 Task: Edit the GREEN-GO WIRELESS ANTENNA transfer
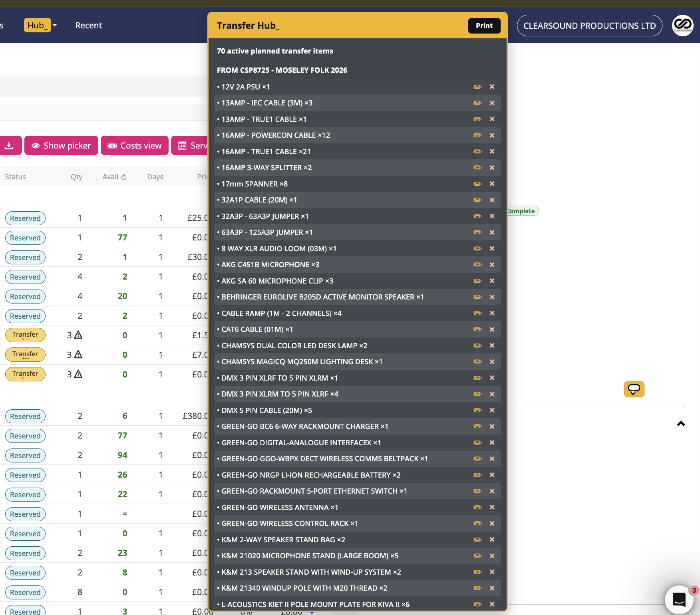tap(477, 507)
